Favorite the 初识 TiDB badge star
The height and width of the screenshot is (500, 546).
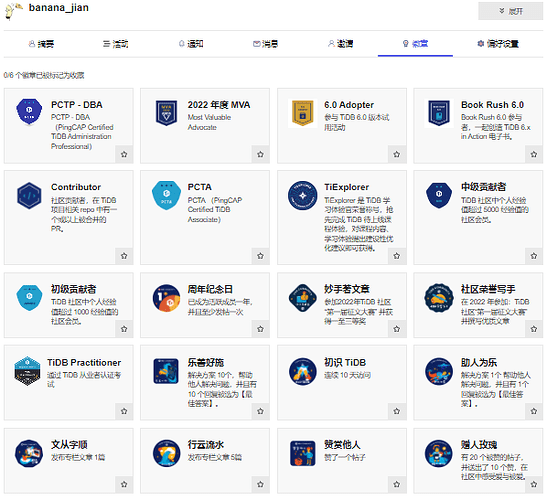(397, 411)
